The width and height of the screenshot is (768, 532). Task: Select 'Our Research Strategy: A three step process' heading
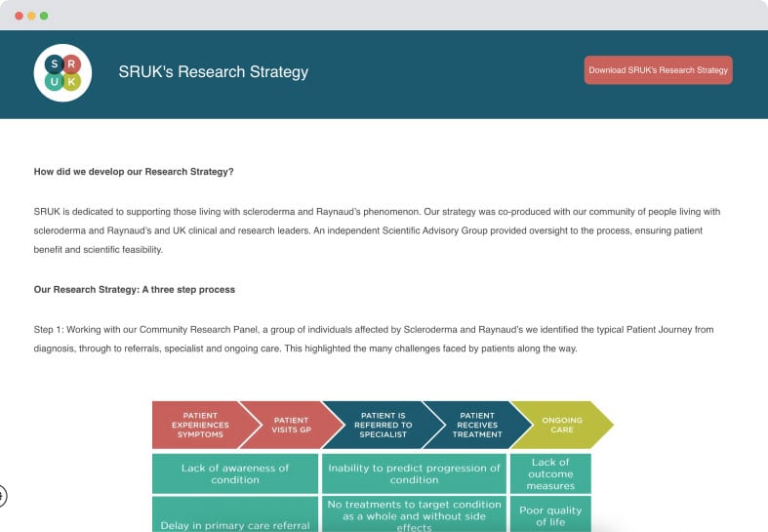pyautogui.click(x=135, y=290)
